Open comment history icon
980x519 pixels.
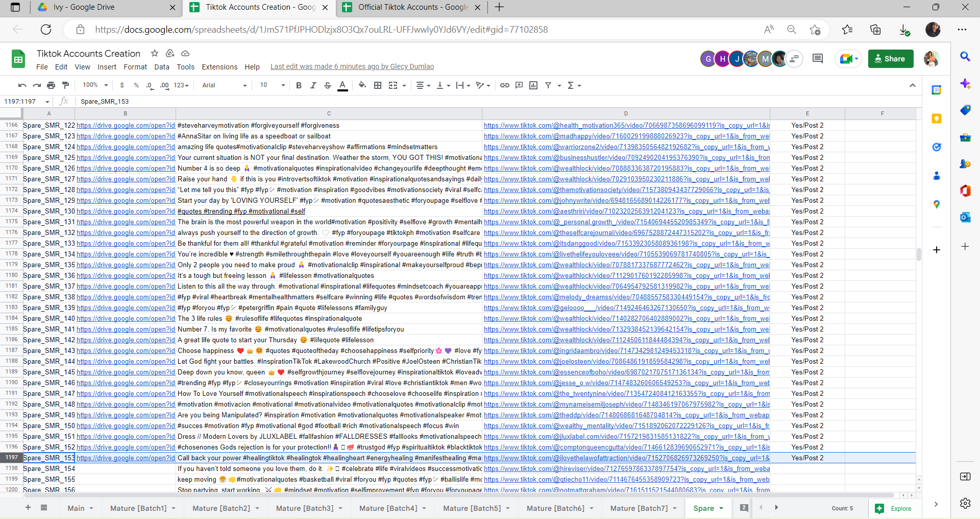tap(817, 59)
